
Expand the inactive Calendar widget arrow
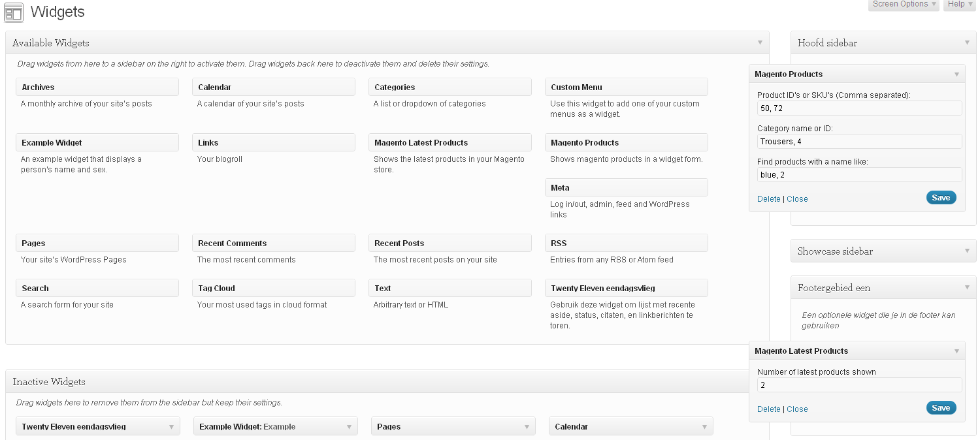(x=704, y=426)
